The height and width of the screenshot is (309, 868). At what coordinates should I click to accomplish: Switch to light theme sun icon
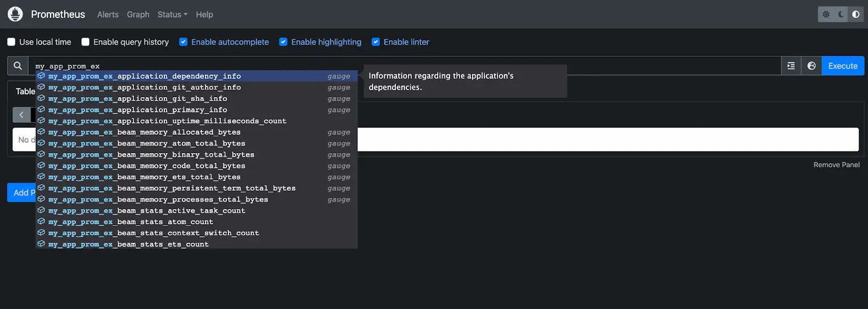coord(826,15)
